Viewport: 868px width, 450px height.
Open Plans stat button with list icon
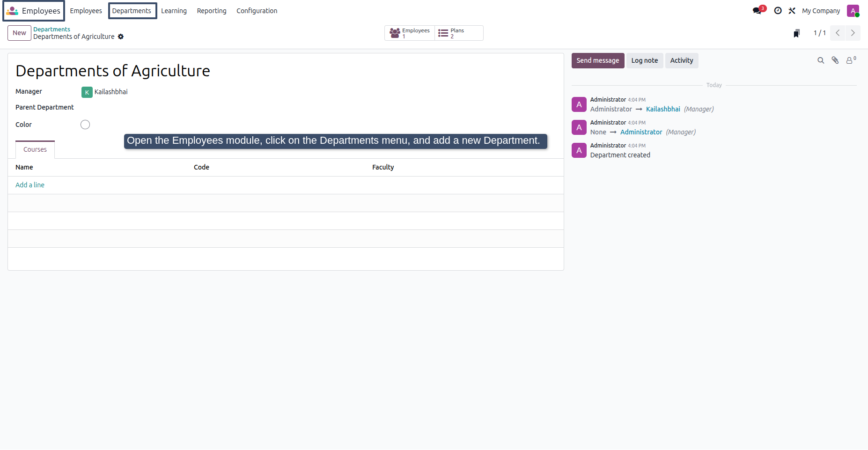459,33
